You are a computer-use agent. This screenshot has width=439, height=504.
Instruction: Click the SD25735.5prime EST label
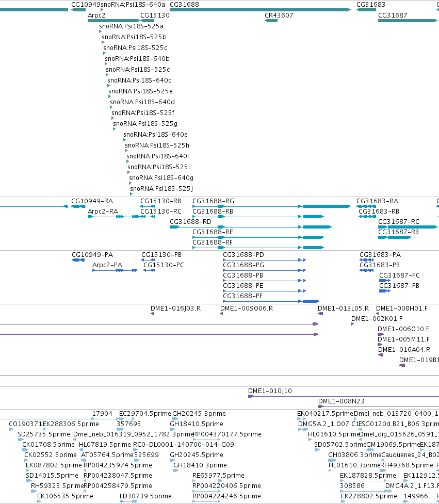click(x=44, y=434)
